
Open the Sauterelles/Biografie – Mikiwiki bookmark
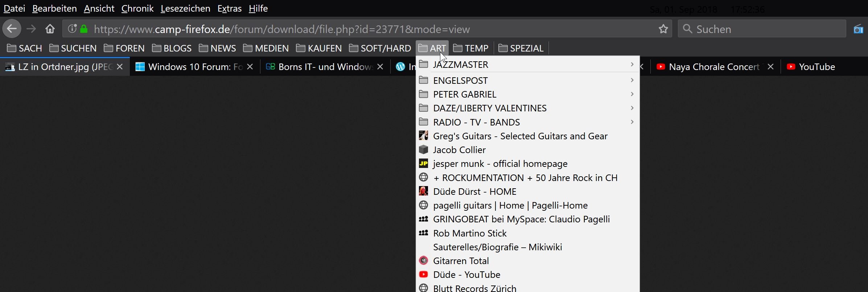[x=528, y=247]
